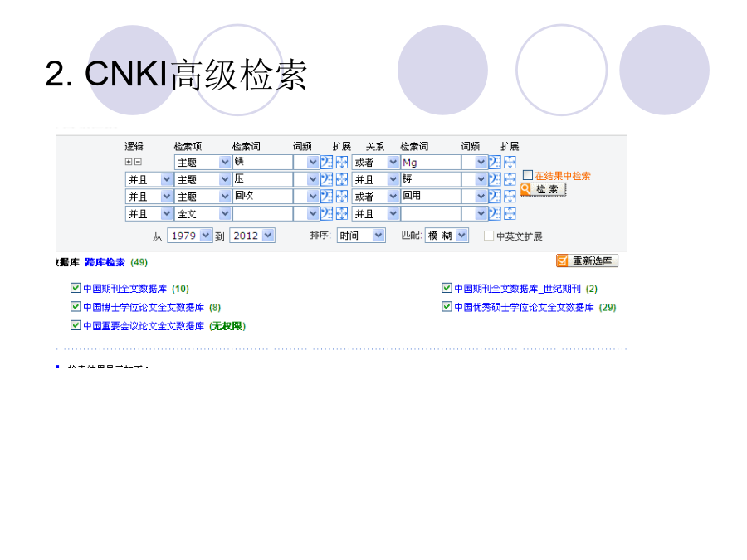
Task: Open the 并且 logic dropdown in the 回收 row
Action: coord(149,197)
